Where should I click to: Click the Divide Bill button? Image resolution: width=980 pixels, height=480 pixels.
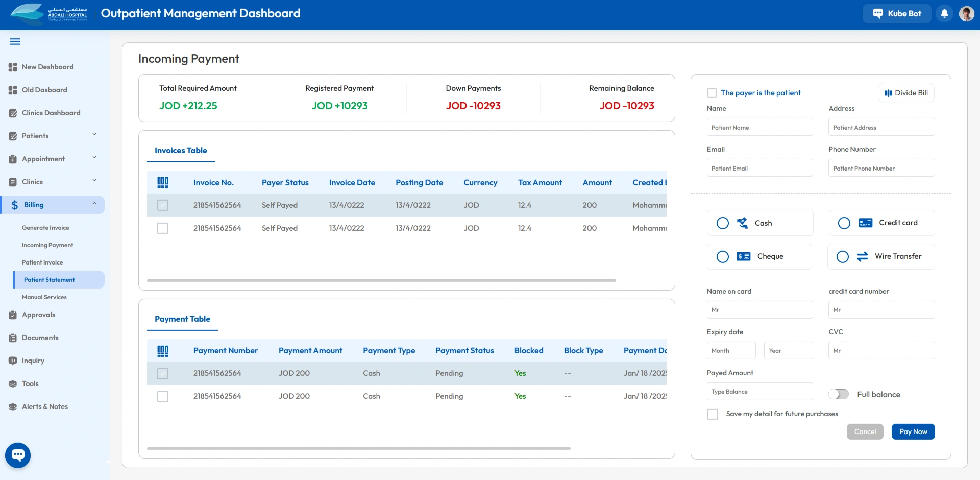[906, 93]
